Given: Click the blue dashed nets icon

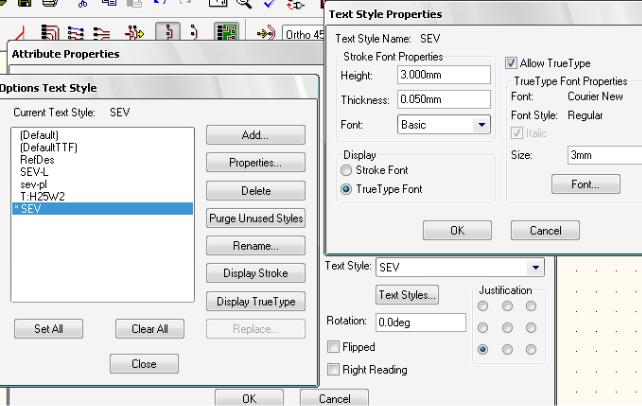Looking at the screenshot, I should point(76,33).
